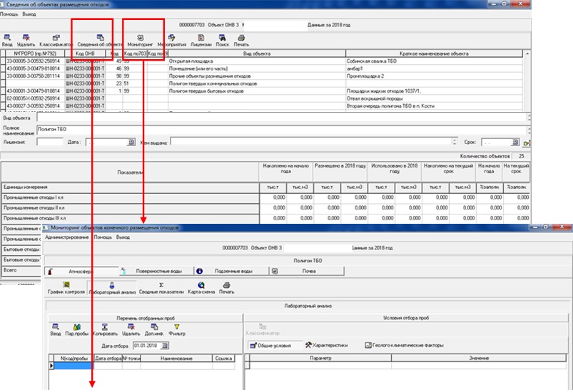Open the Администрирование menu
The height and width of the screenshot is (392, 573).
67,236
